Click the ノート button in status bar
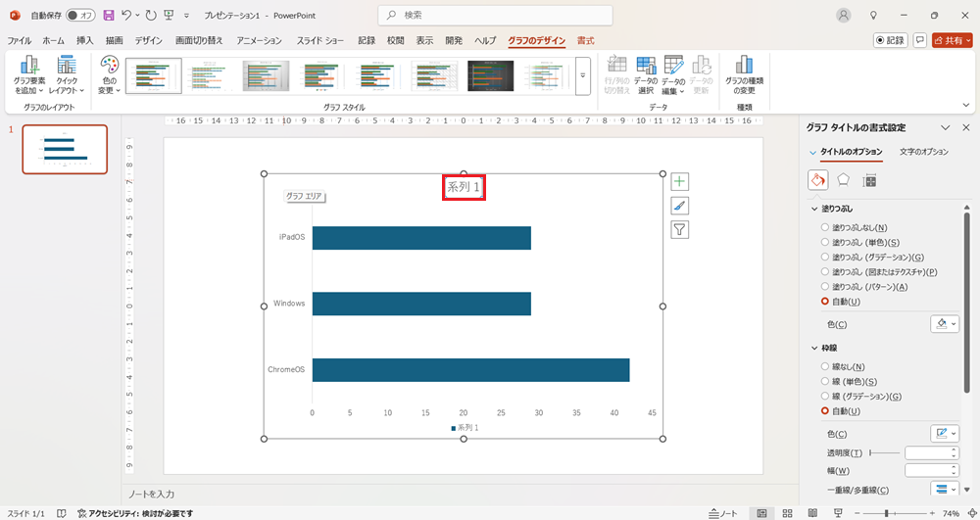This screenshot has height=520, width=980. click(724, 513)
